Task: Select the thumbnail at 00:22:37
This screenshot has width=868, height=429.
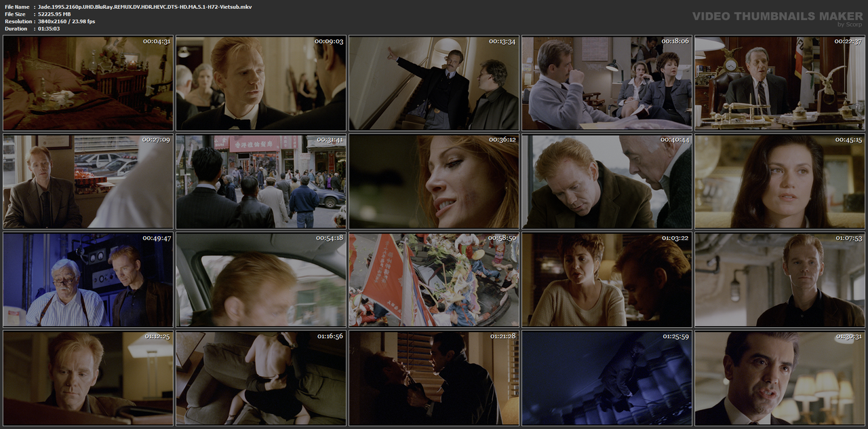Action: point(780,83)
